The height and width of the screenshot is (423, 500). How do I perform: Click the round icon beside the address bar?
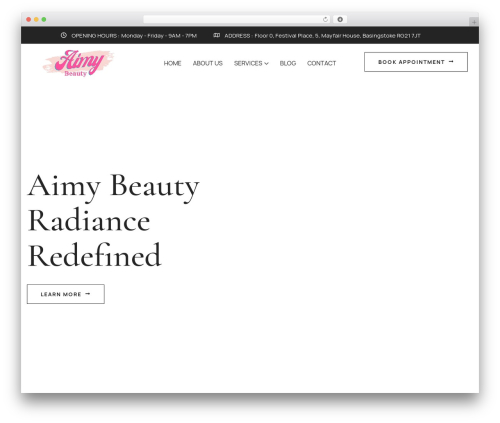[340, 19]
